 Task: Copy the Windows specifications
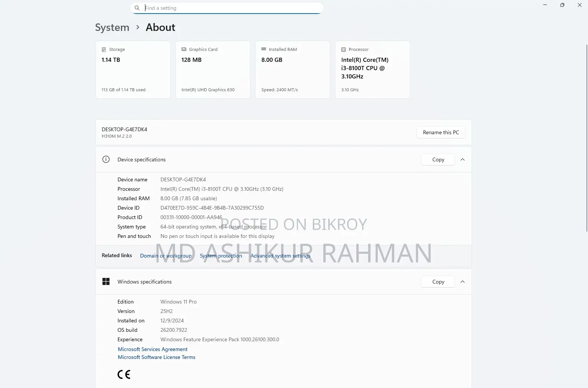(x=438, y=282)
